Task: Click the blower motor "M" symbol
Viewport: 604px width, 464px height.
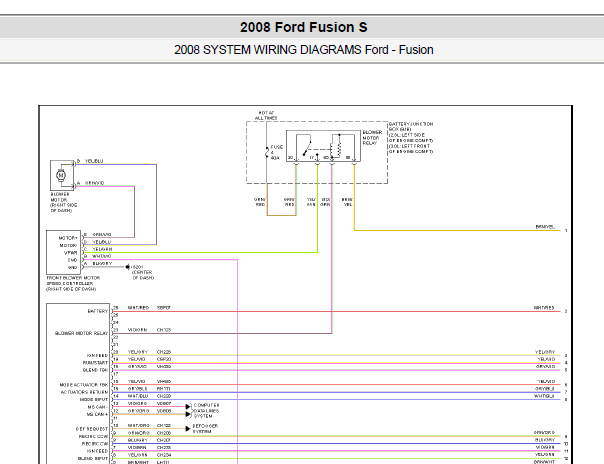Action: tap(60, 175)
